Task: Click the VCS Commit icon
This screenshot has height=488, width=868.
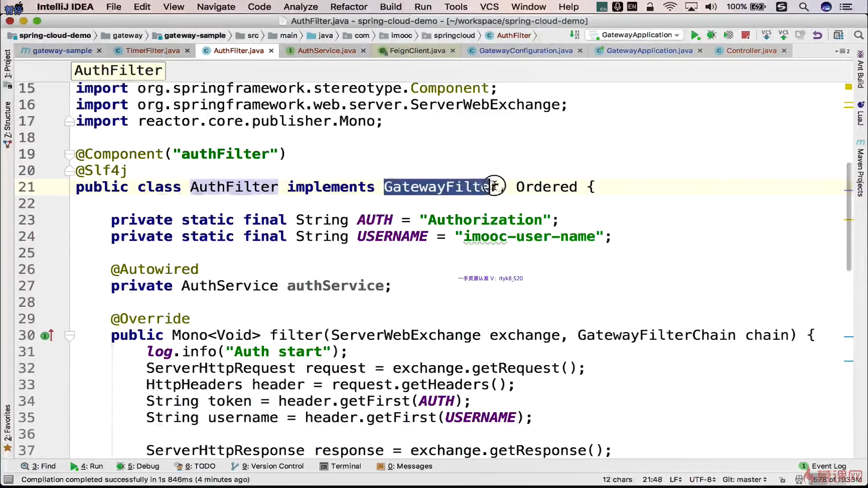Action: pyautogui.click(x=783, y=35)
